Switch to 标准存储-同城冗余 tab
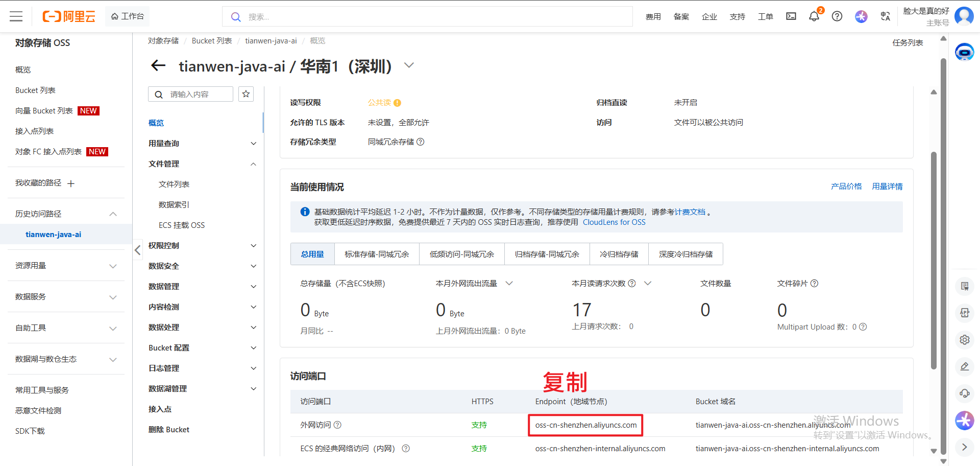The image size is (980, 466). pyautogui.click(x=377, y=254)
